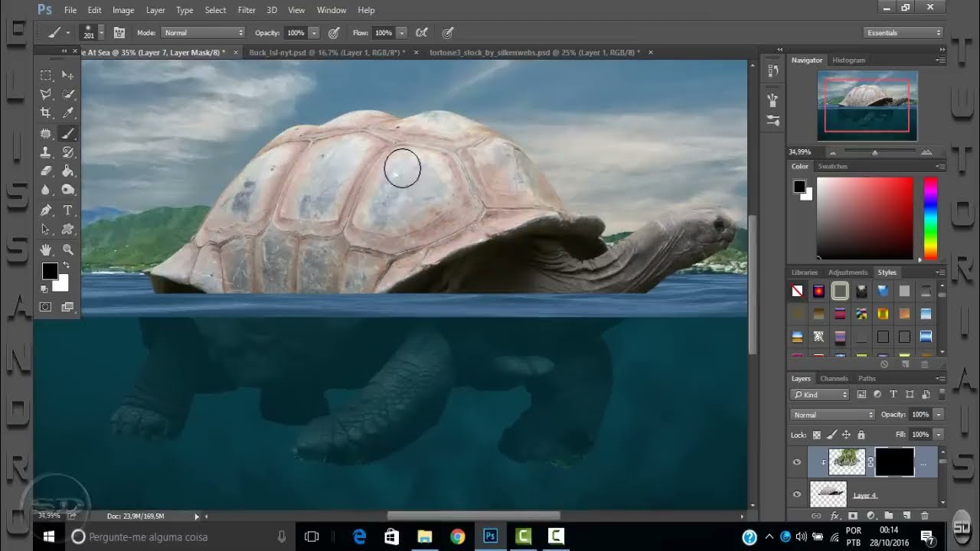The height and width of the screenshot is (551, 980).
Task: Select the History Brush tool
Action: pos(67,152)
